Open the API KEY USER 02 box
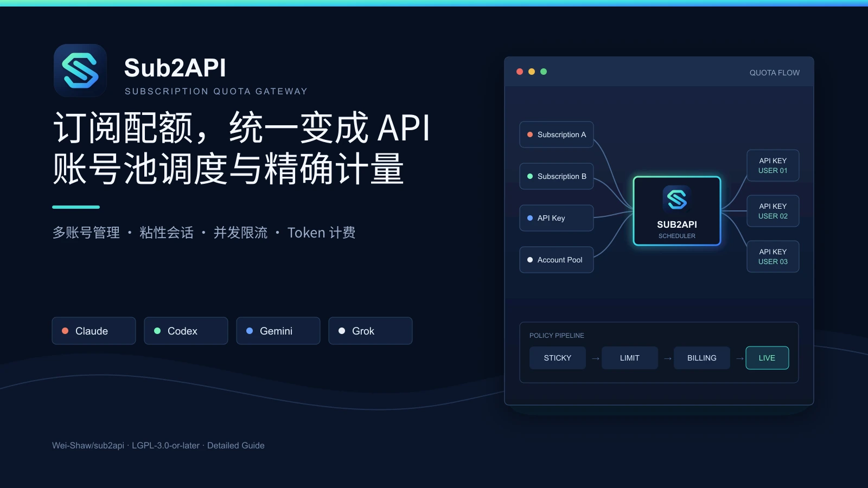This screenshot has height=488, width=868. pos(773,211)
